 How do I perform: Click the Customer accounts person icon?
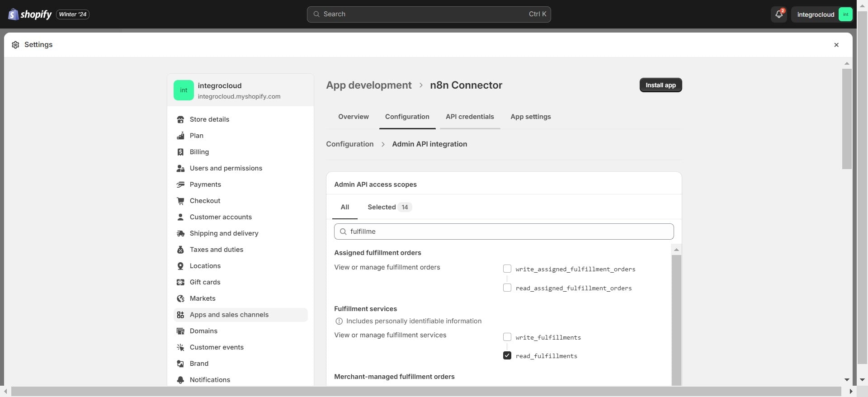click(180, 217)
